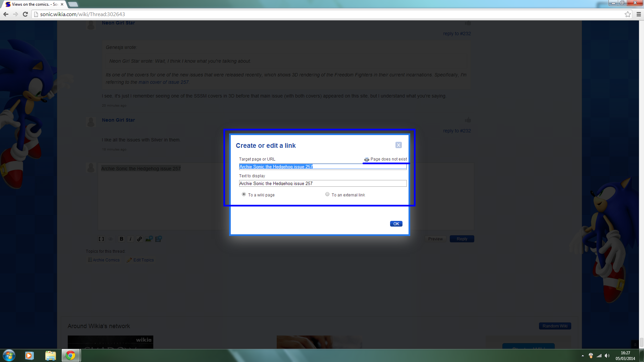
Task: Open Neon Girl Star's profile on the Silver message
Action: coord(118,120)
